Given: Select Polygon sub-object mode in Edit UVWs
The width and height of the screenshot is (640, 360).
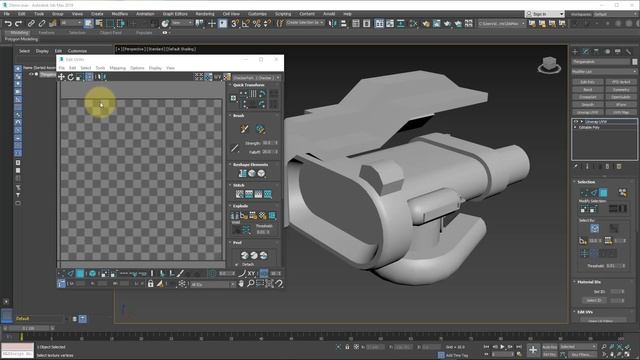Looking at the screenshot, I should pos(80,273).
